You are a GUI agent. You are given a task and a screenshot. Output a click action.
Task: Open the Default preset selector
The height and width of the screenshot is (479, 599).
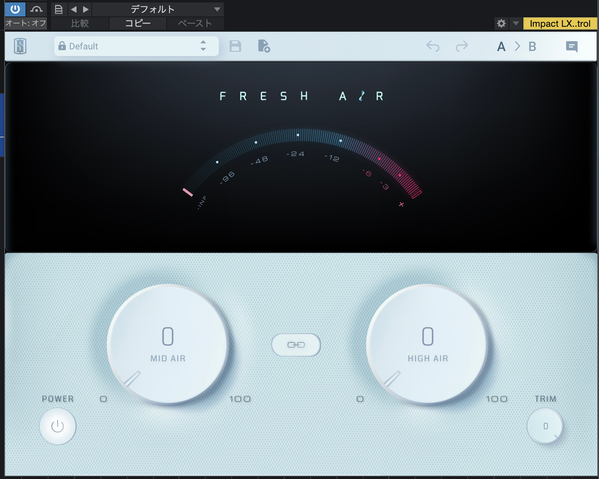point(136,46)
